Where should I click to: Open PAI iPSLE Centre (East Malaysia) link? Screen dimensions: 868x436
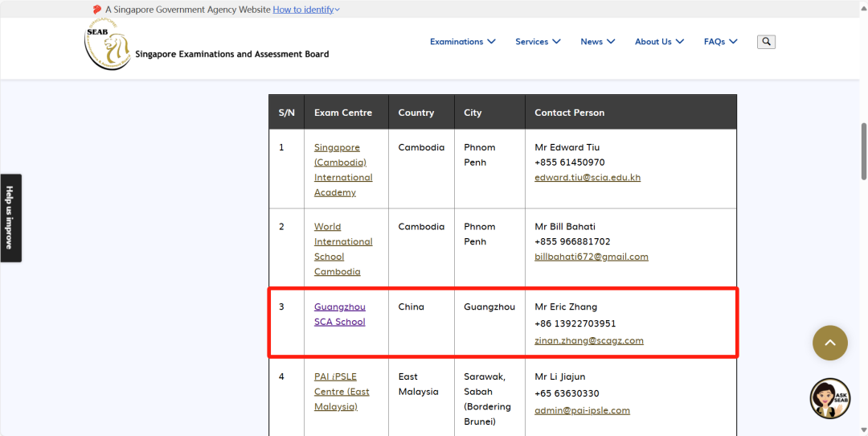click(x=342, y=391)
